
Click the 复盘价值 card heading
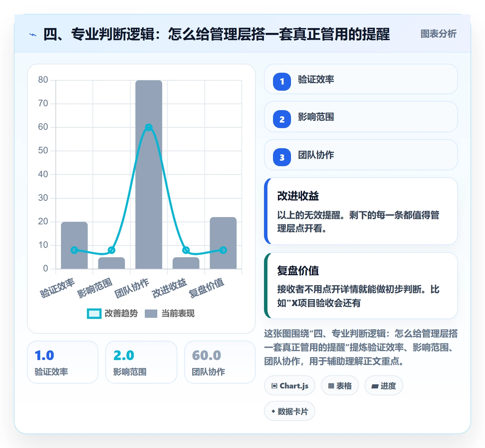(298, 270)
